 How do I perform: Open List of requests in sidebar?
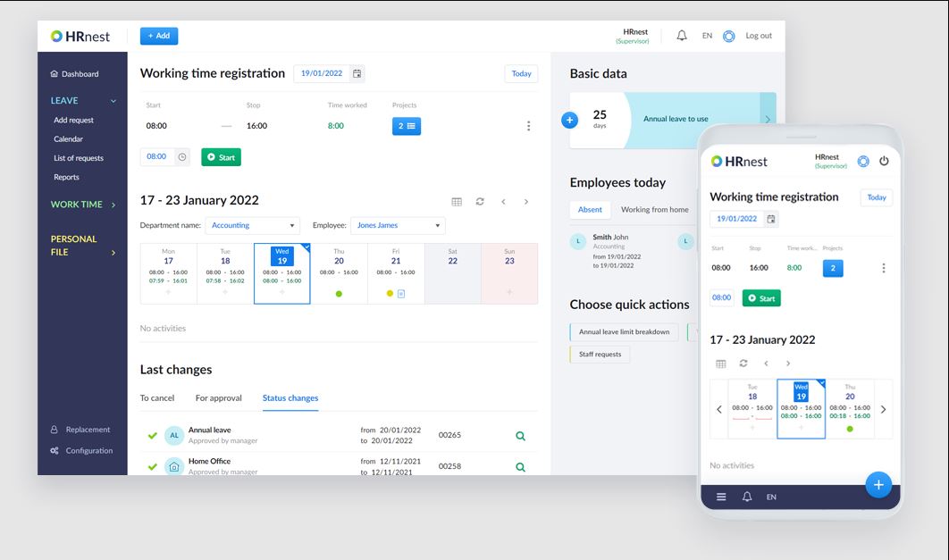point(79,158)
